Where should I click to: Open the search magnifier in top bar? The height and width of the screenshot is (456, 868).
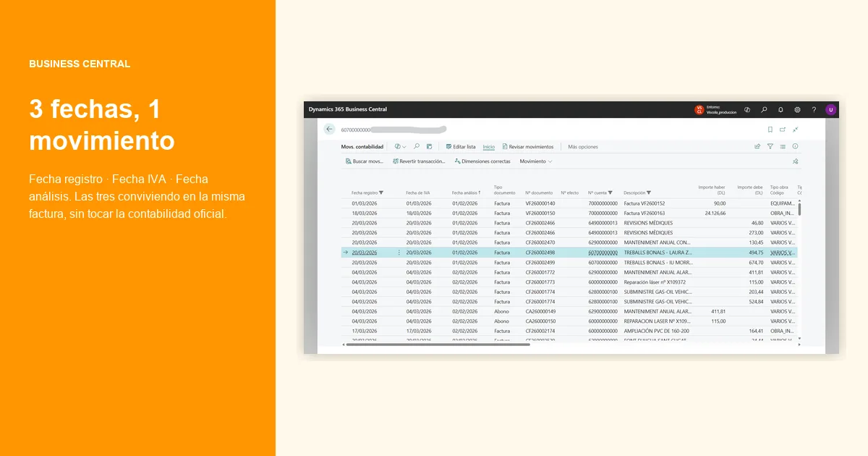coord(764,110)
